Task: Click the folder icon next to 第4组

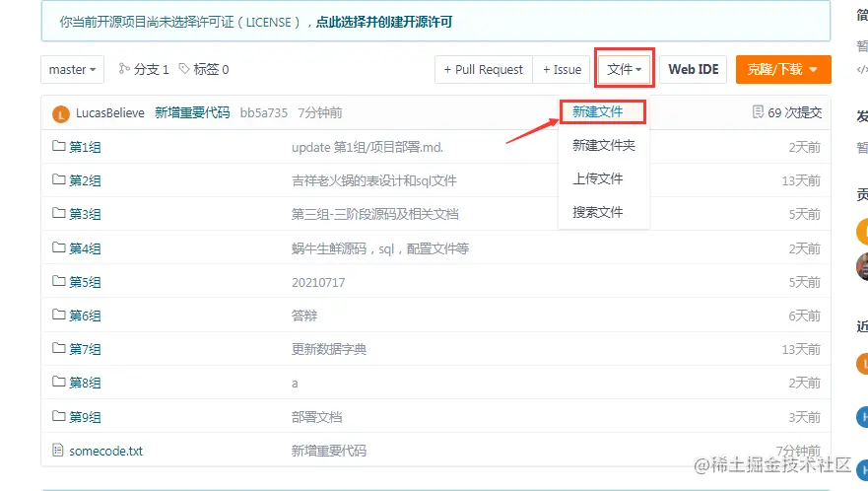Action: (x=59, y=246)
